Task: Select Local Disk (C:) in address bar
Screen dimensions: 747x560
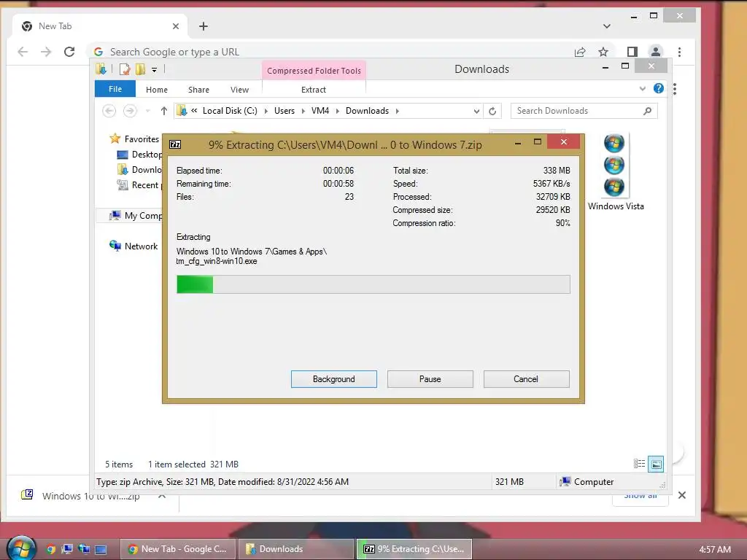Action: coord(230,111)
